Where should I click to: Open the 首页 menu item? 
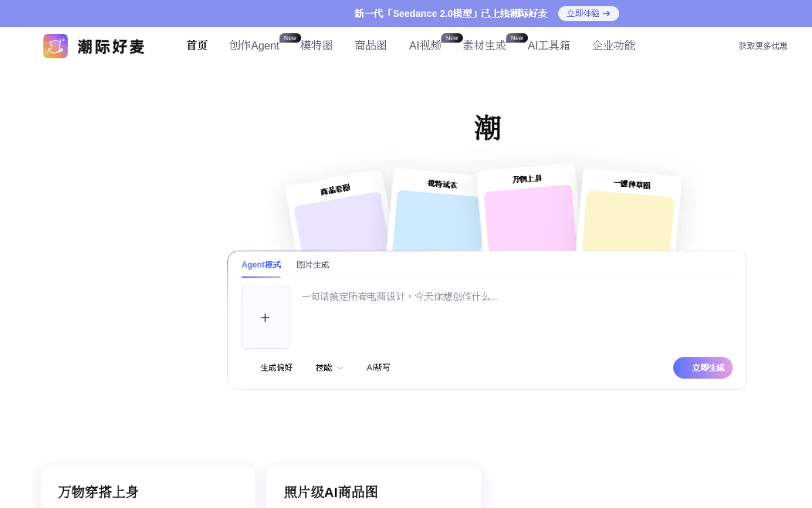[197, 45]
